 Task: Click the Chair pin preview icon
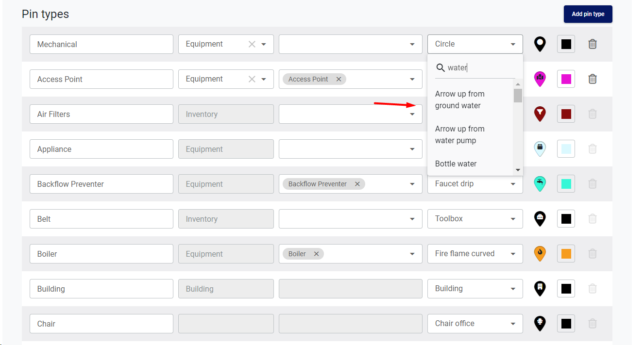pos(540,323)
